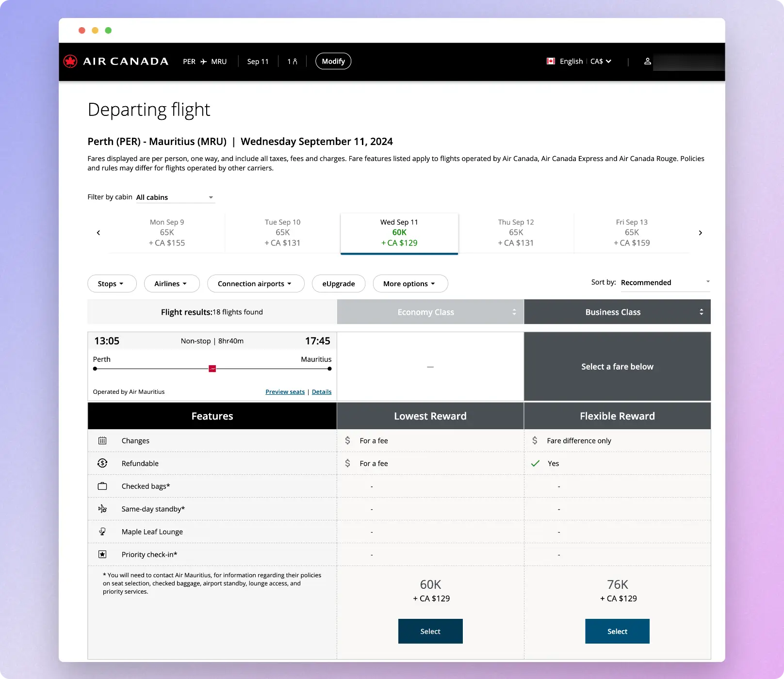Select the Wed Sep 11 date tab

coord(399,233)
